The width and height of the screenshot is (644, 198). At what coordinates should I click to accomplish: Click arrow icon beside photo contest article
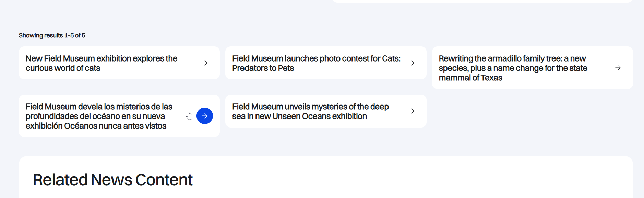pyautogui.click(x=412, y=63)
